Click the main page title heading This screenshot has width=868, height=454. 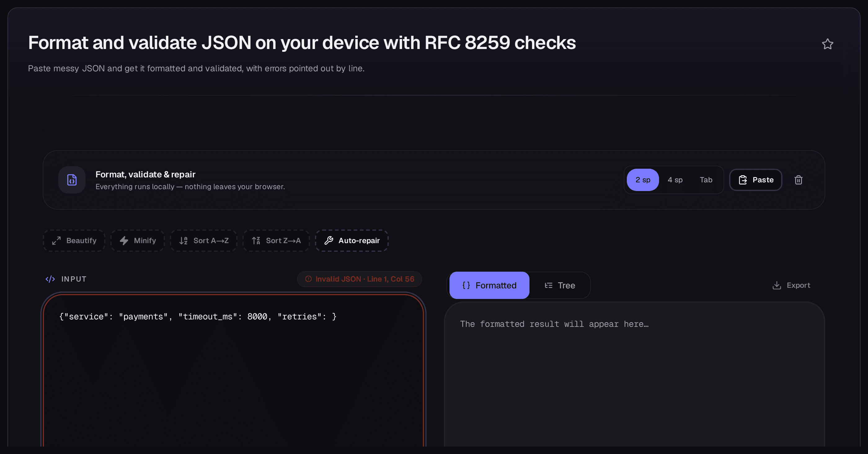click(x=302, y=43)
